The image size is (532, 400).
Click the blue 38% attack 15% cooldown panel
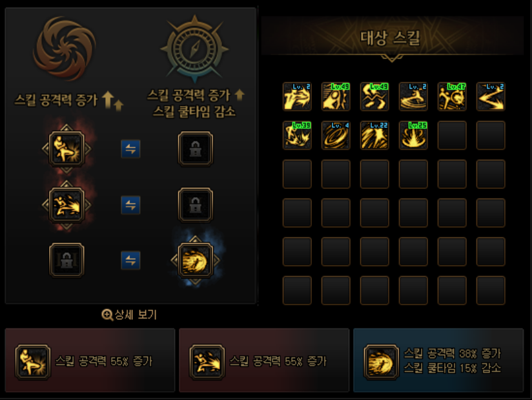[438, 361]
